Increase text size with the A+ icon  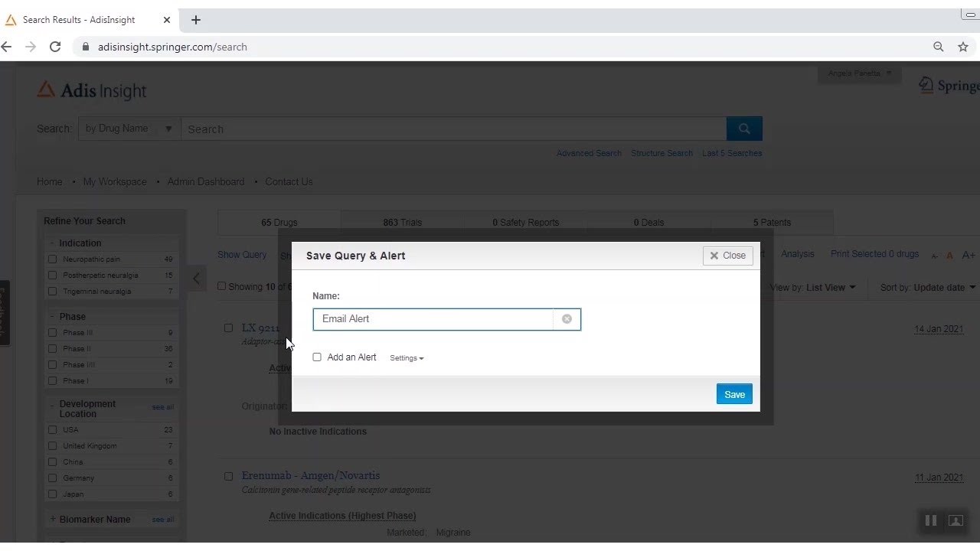[969, 255]
